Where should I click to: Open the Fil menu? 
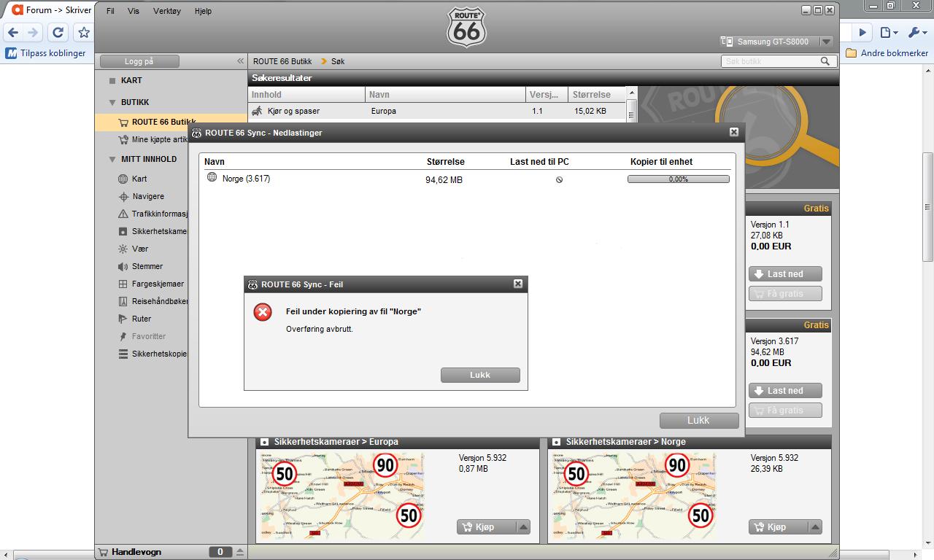[x=110, y=12]
